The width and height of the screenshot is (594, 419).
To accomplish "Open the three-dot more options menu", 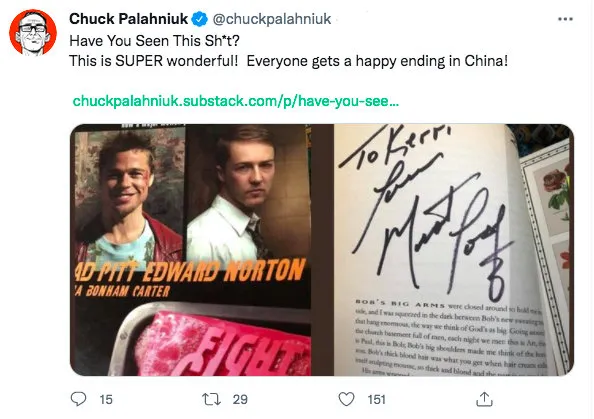I will point(565,19).
